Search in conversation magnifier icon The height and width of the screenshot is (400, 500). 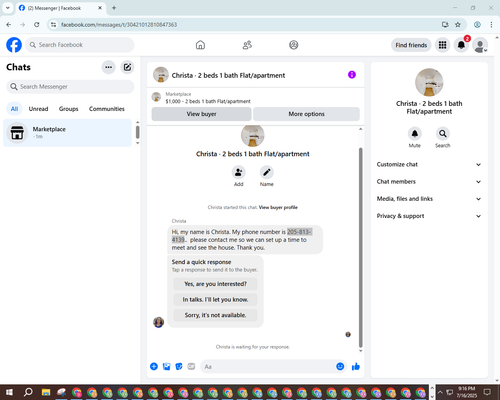click(443, 134)
